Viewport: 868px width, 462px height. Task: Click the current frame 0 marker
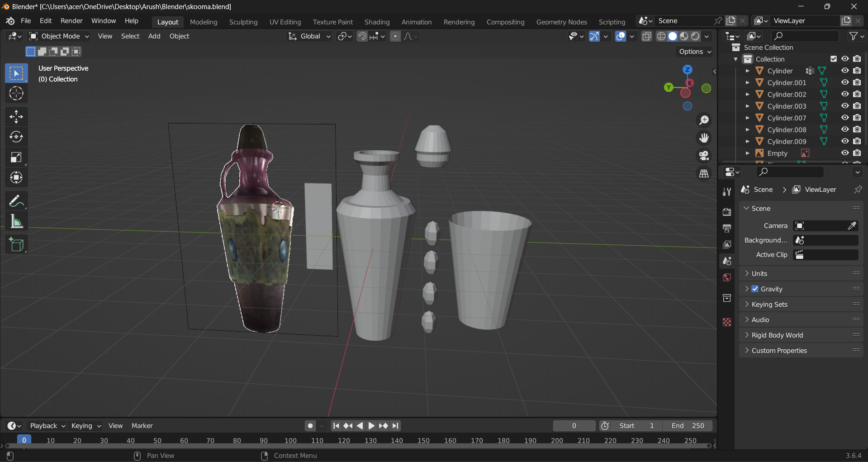(24, 440)
